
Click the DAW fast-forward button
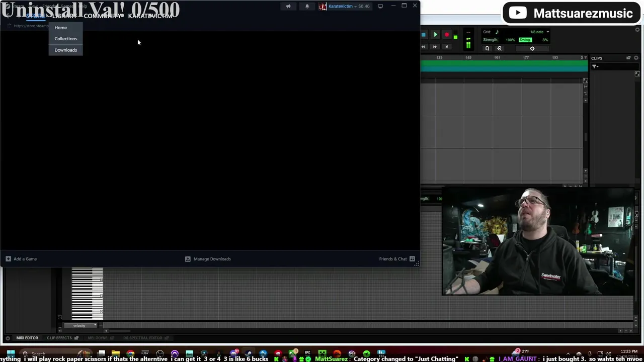coord(435,47)
